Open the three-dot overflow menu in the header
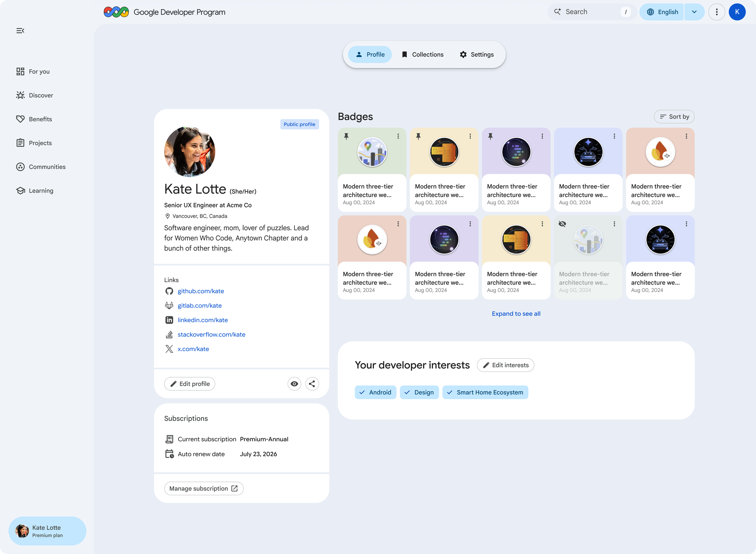 [717, 12]
